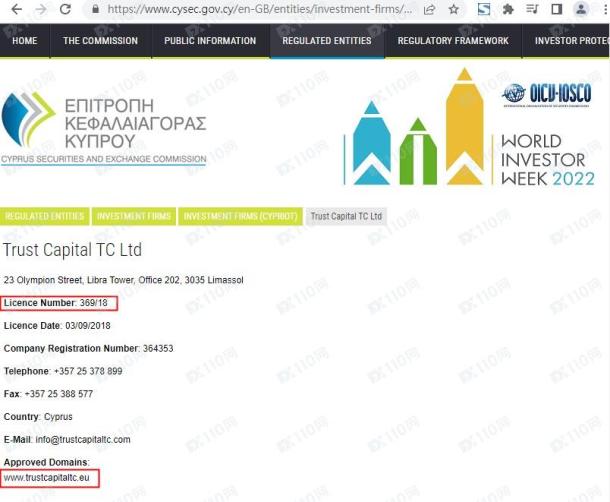
Task: Open the blue S browser extension
Action: [x=484, y=9]
